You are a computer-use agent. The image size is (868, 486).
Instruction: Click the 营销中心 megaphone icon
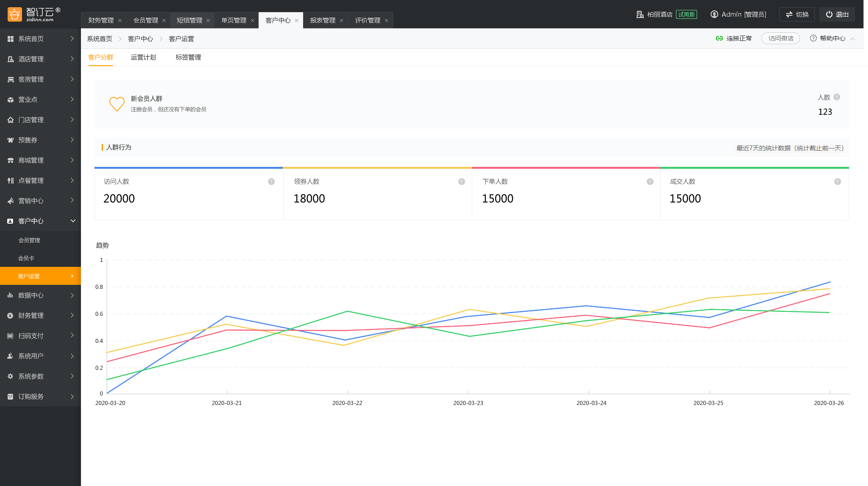[x=10, y=201]
